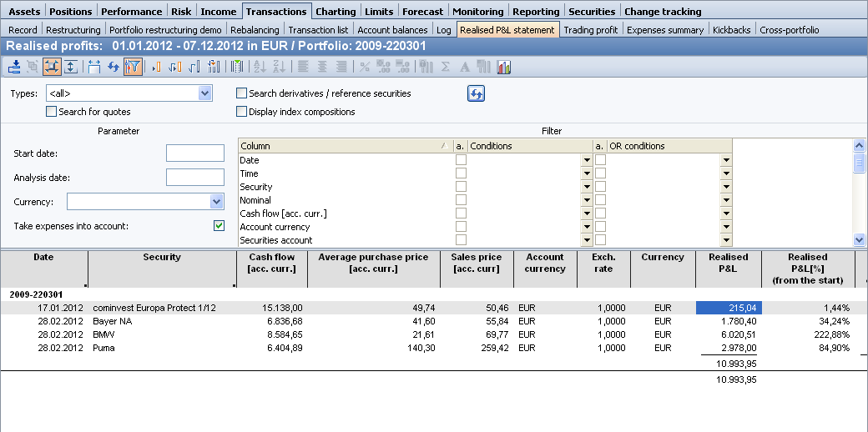Click the export/download icon in toolbar
This screenshot has height=432, width=868.
coord(14,68)
